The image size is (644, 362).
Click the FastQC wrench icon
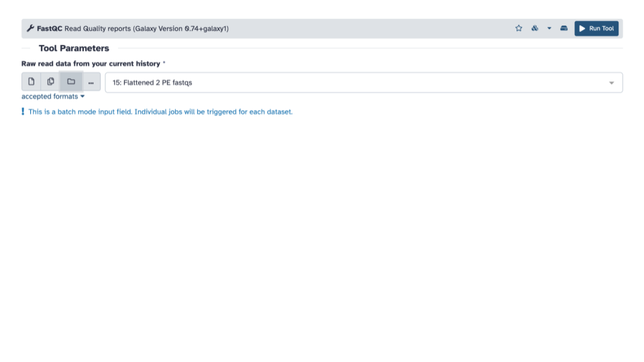pos(30,28)
